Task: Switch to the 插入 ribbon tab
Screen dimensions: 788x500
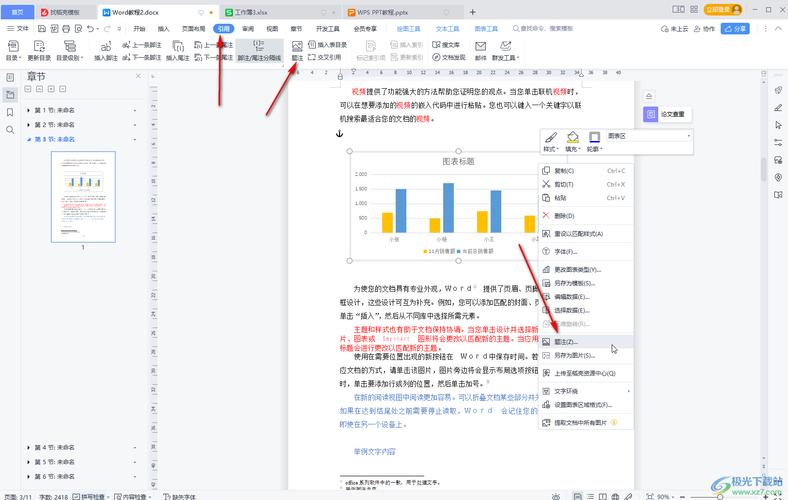Action: [163, 29]
